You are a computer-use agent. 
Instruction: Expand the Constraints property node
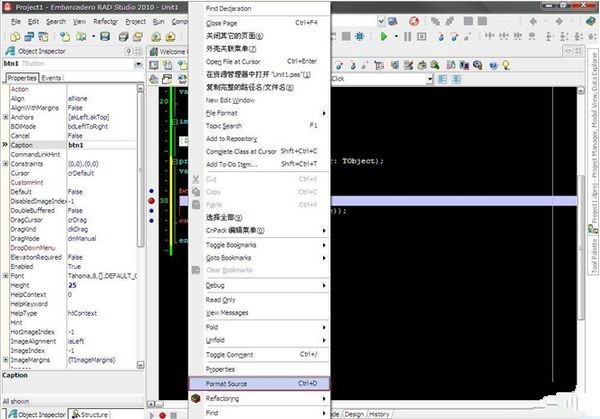[5, 164]
